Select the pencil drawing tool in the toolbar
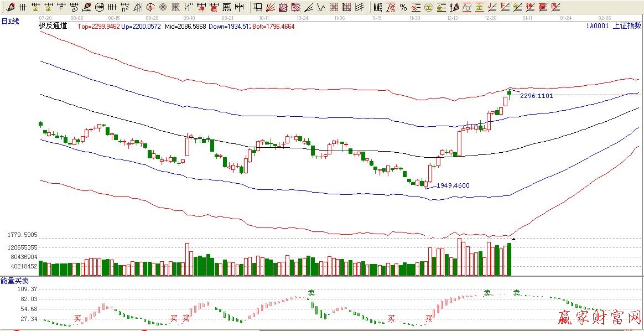 click(x=10, y=7)
